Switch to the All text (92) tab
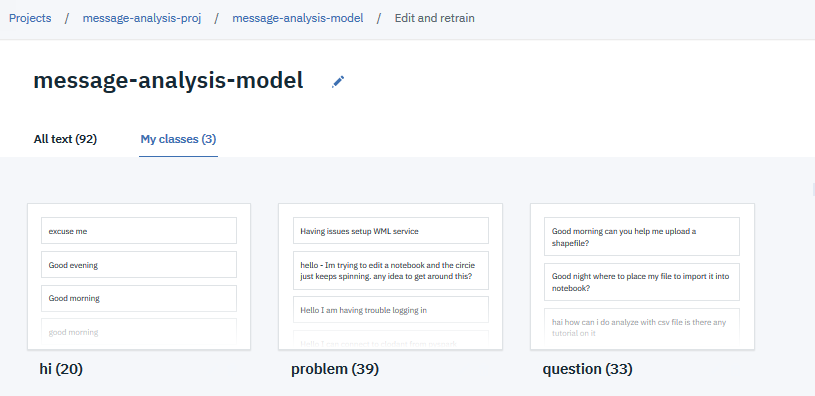This screenshot has height=396, width=815. (65, 139)
